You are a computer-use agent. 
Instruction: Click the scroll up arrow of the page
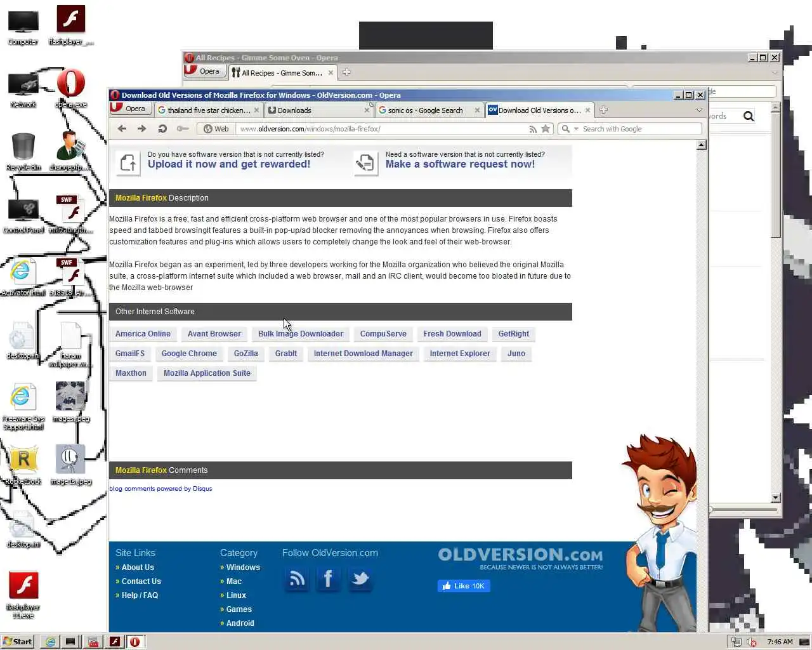701,145
